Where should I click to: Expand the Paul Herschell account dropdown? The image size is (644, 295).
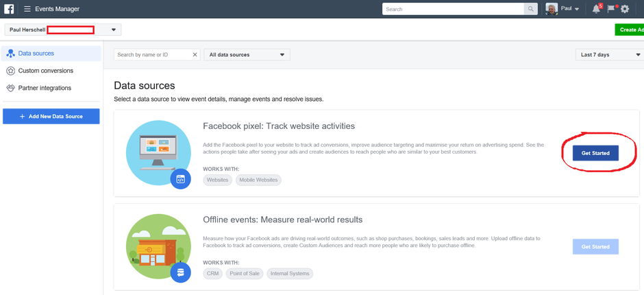tap(63, 29)
